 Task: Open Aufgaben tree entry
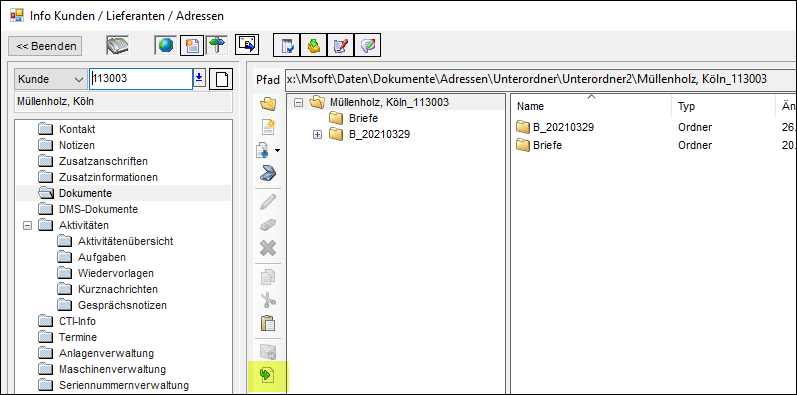[x=102, y=257]
